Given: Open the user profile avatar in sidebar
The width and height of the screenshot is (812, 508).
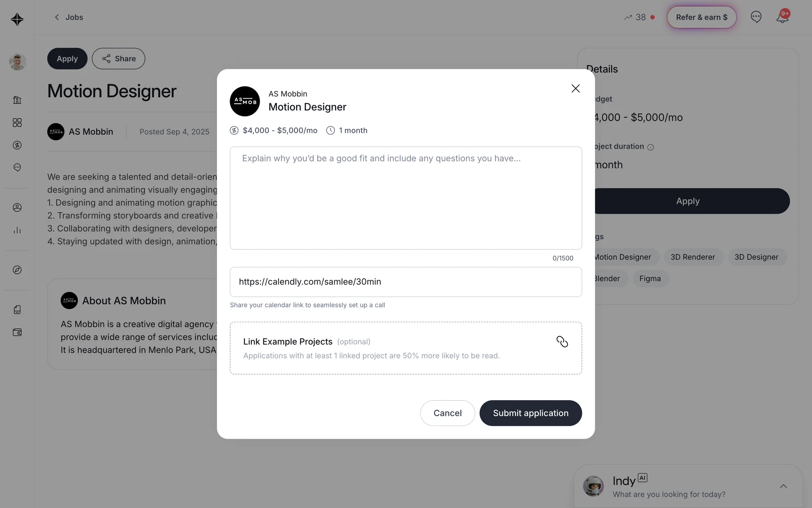Looking at the screenshot, I should (17, 62).
